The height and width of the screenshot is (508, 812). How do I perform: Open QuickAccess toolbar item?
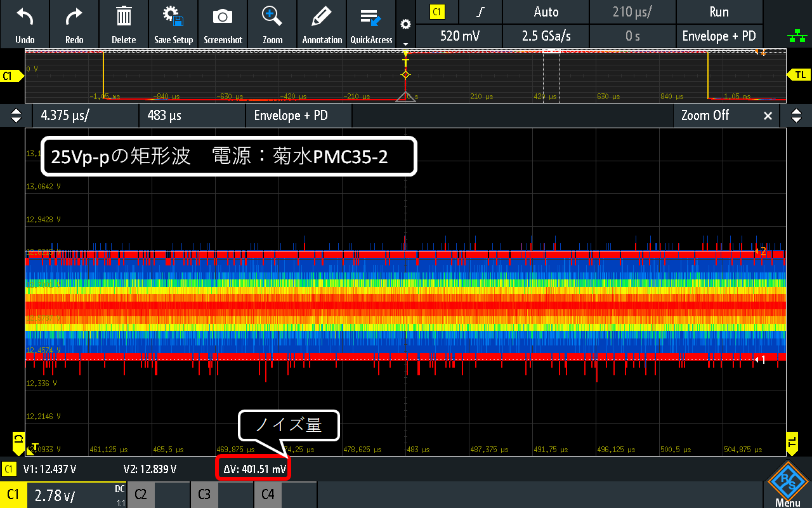pos(371,24)
